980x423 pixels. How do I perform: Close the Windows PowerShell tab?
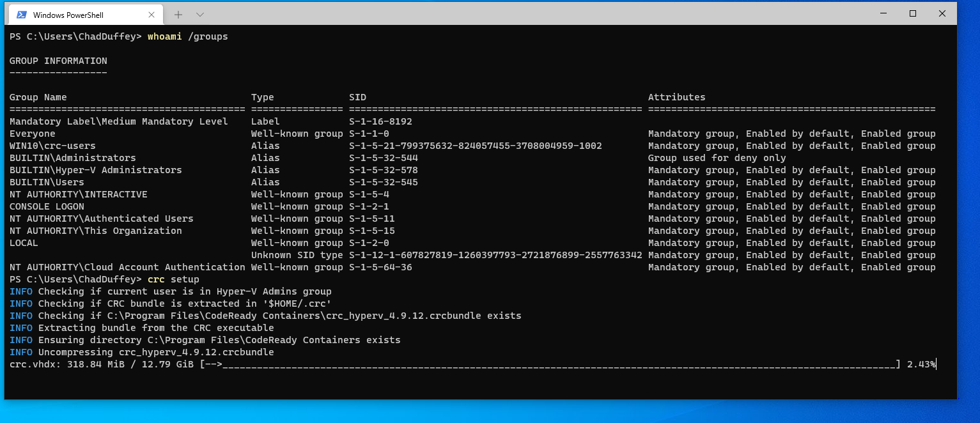(152, 15)
